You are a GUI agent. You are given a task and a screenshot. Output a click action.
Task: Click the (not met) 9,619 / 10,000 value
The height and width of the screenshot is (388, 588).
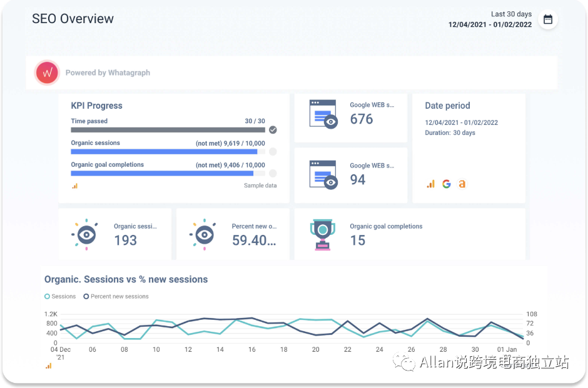(230, 143)
